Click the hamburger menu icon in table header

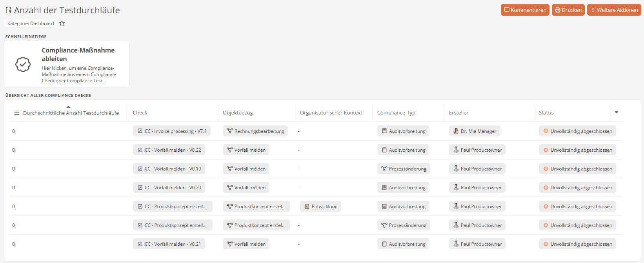coord(17,113)
